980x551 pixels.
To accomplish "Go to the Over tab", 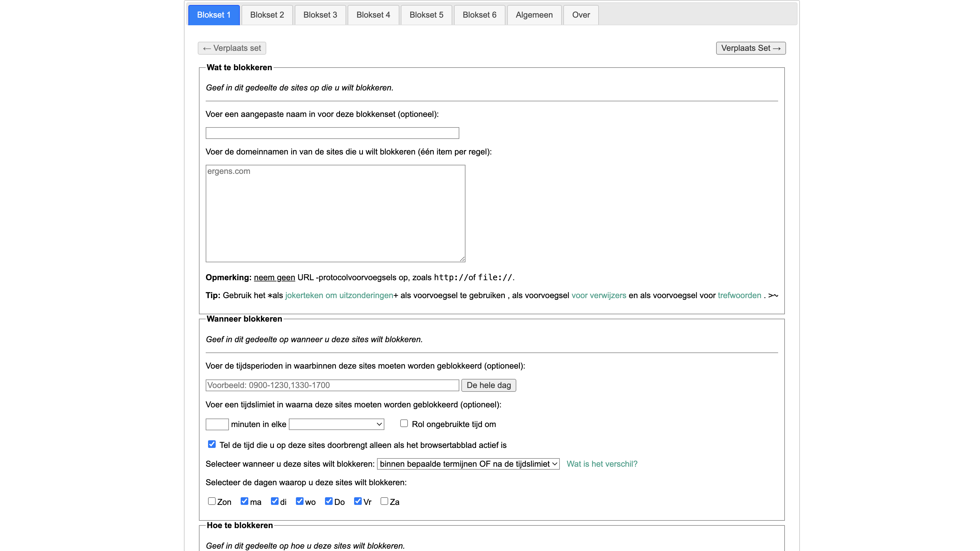I will tap(581, 15).
